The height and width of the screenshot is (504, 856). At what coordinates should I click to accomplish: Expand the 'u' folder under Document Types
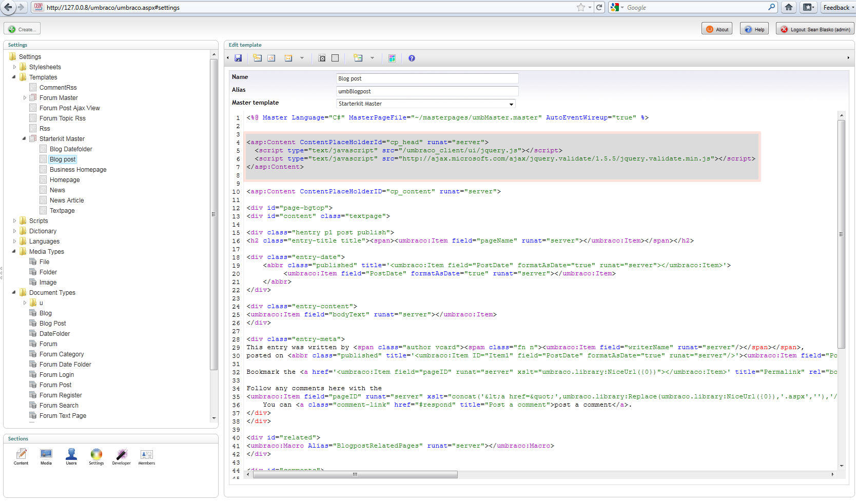point(25,303)
